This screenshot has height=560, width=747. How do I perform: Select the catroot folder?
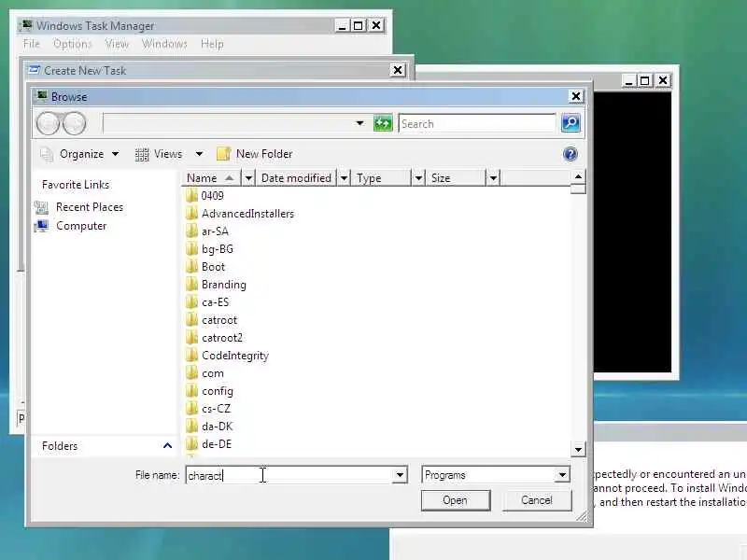(x=212, y=320)
